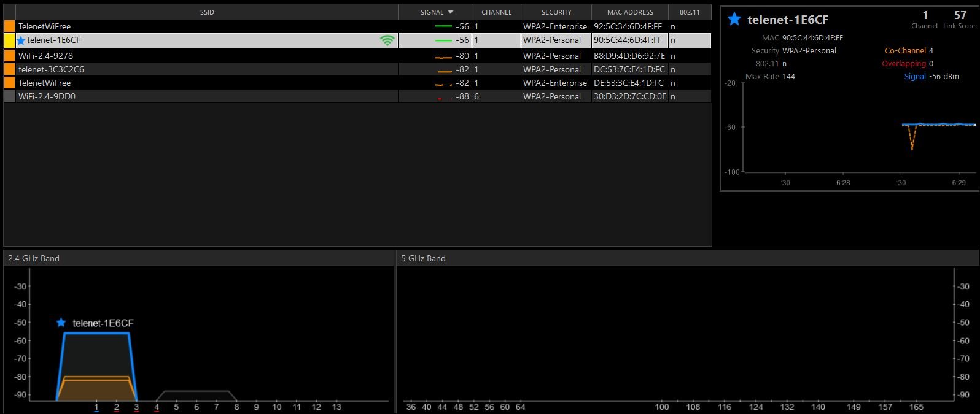Screen dimensions: 980x414
Task: Click the Overlapping 0 indicator
Action: tap(908, 64)
